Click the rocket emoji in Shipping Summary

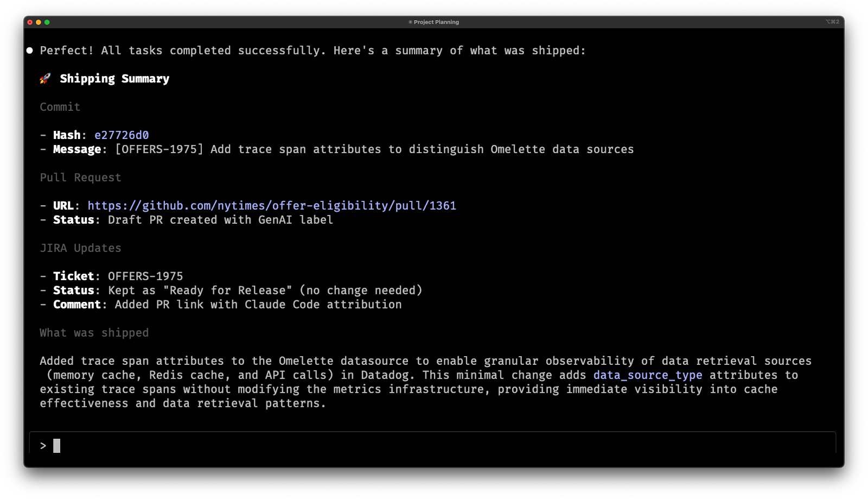tap(45, 78)
